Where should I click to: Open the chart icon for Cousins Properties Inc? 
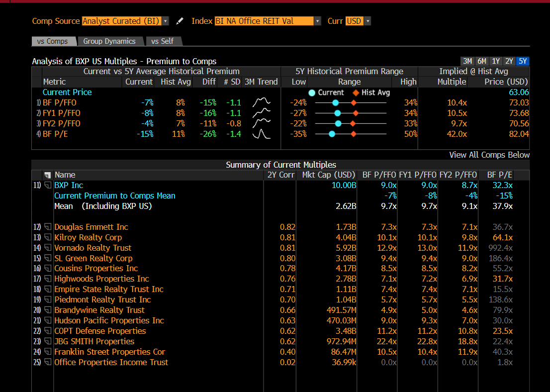pos(48,269)
